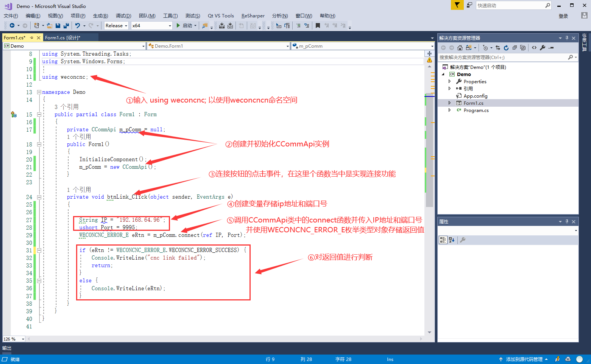The height and width of the screenshot is (364, 591).
Task: Open the x64 platform dropdown
Action: pos(151,26)
